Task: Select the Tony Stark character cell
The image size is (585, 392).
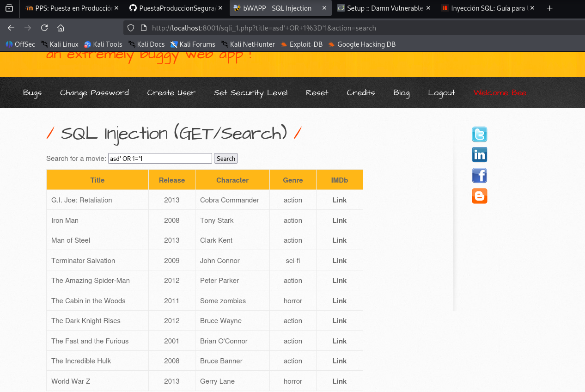Action: pos(232,220)
